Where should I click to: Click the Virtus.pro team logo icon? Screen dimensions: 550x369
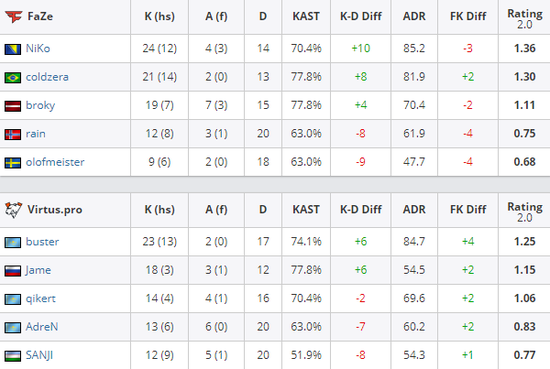click(x=14, y=210)
